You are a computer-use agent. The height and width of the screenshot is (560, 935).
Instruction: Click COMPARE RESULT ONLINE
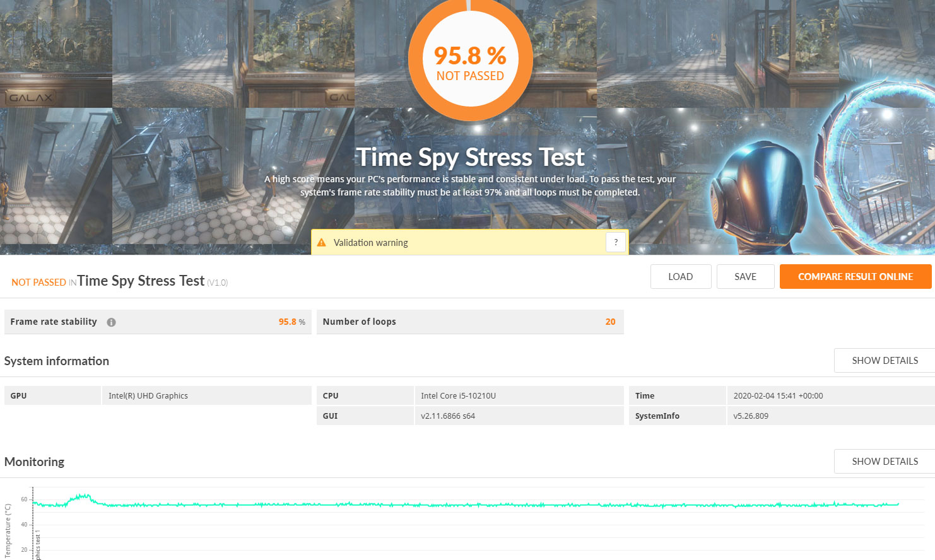point(856,277)
